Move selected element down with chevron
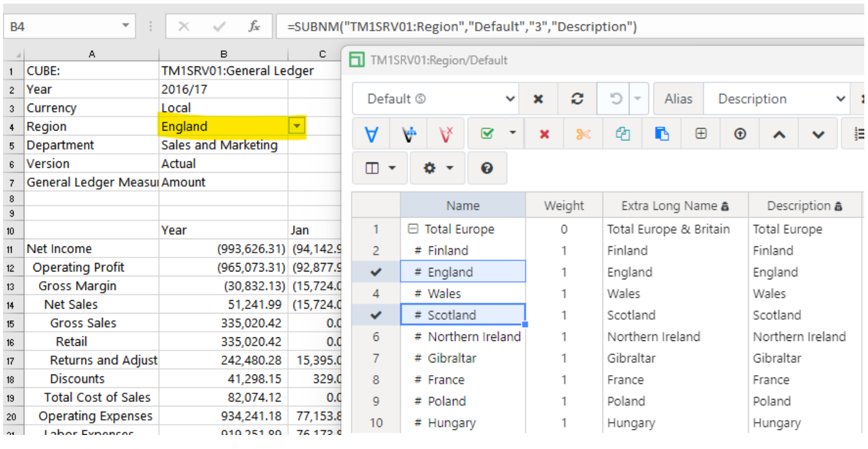Screen dimensions: 868x449 (x=818, y=134)
